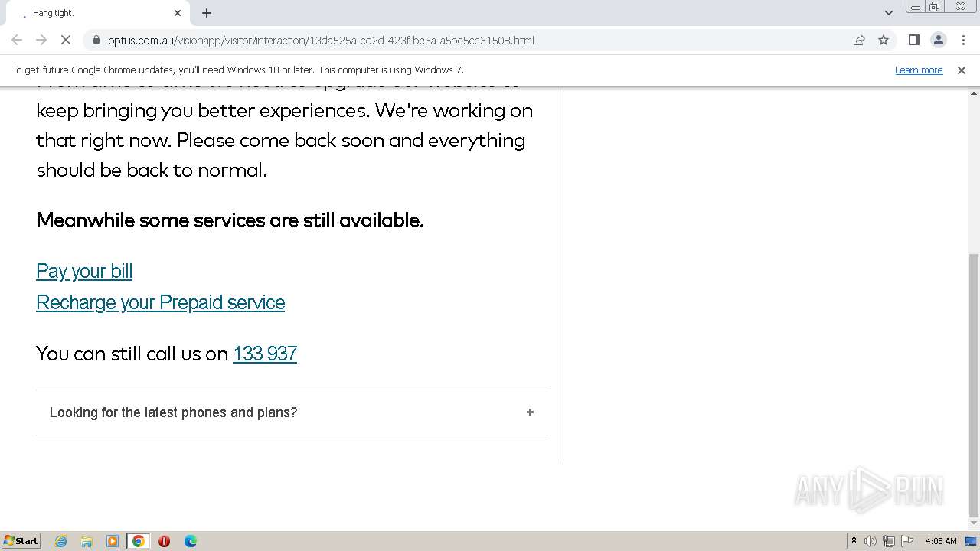The height and width of the screenshot is (551, 980).
Task: Open Windows Media Player from taskbar
Action: coord(113,541)
